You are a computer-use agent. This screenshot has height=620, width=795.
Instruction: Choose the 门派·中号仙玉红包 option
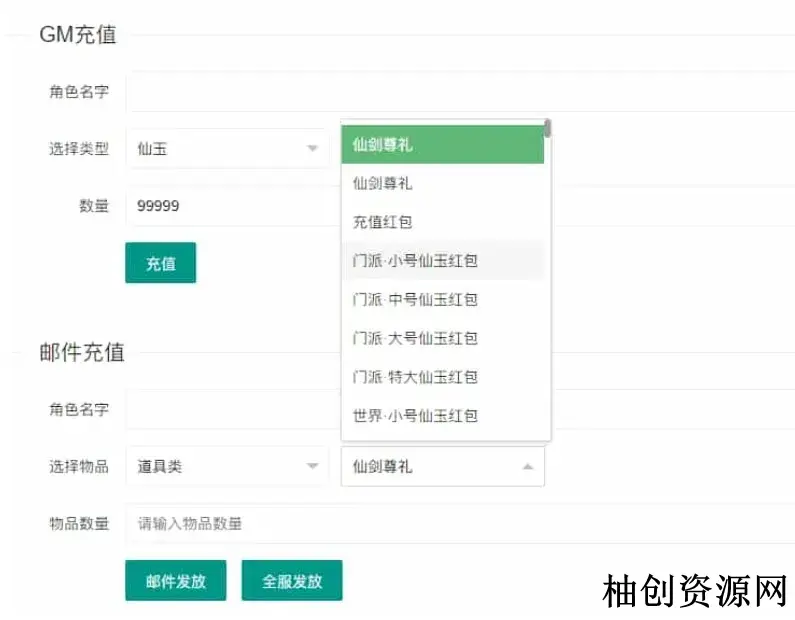pyautogui.click(x=442, y=299)
